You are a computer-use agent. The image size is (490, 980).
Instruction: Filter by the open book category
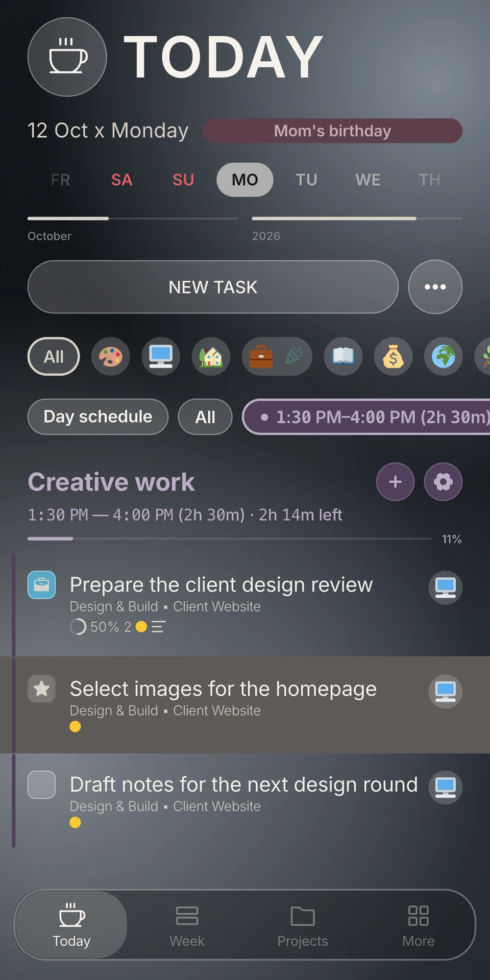pos(343,356)
